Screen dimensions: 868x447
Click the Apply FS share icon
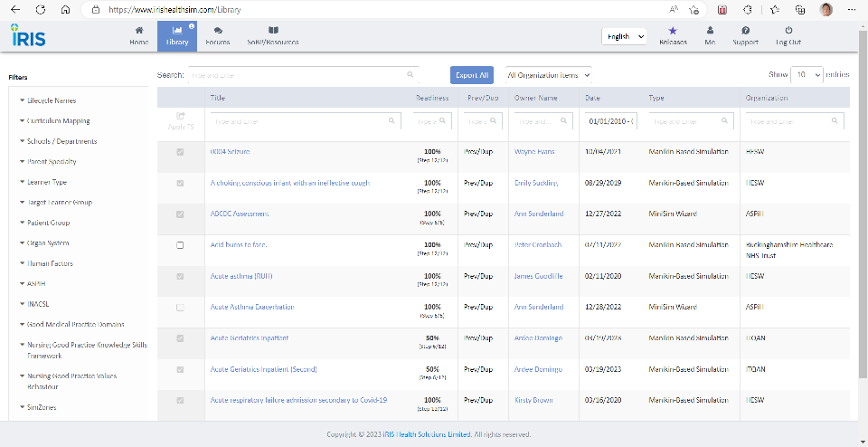(181, 116)
